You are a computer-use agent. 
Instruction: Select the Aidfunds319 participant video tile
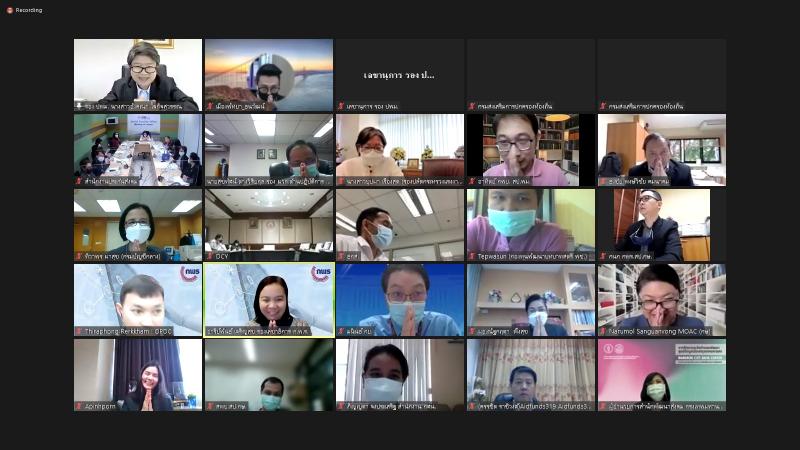click(x=531, y=375)
